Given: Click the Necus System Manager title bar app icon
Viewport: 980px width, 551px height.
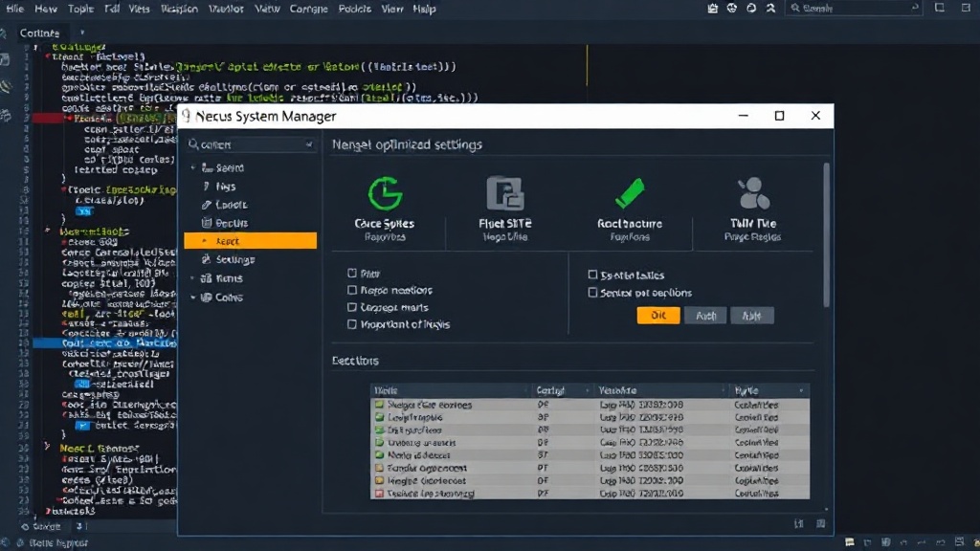Looking at the screenshot, I should click(x=187, y=116).
